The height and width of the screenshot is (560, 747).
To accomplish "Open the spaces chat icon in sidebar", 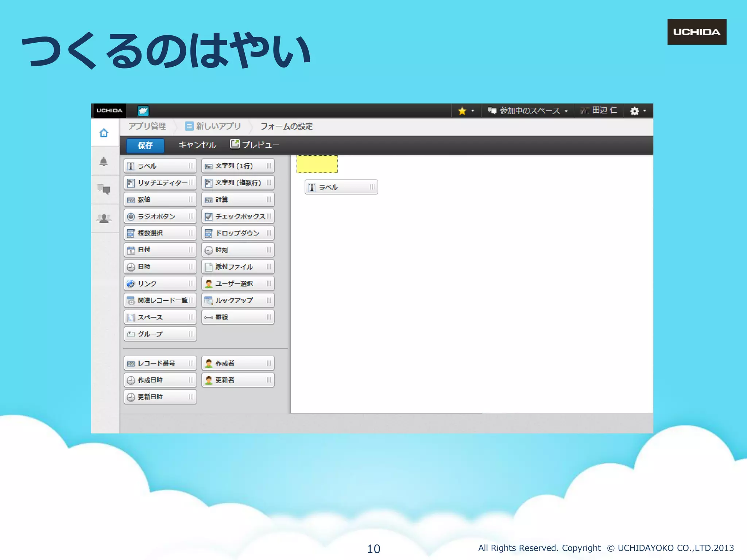I will tap(104, 189).
